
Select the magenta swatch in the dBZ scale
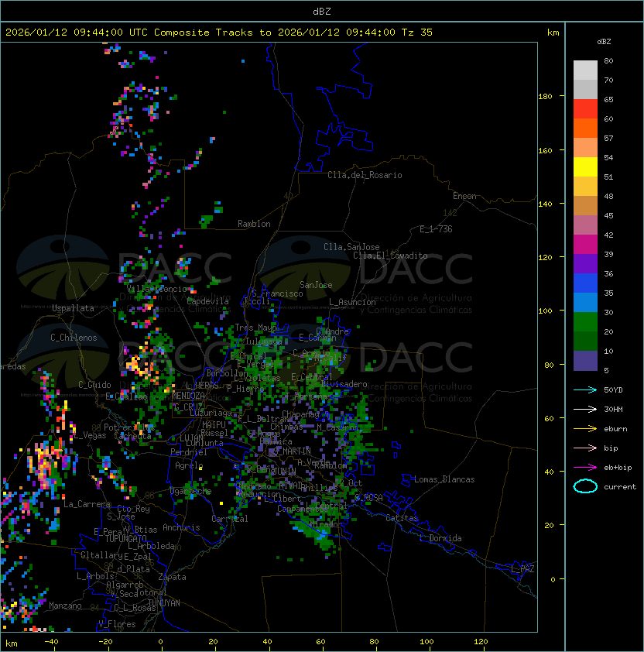click(x=585, y=245)
